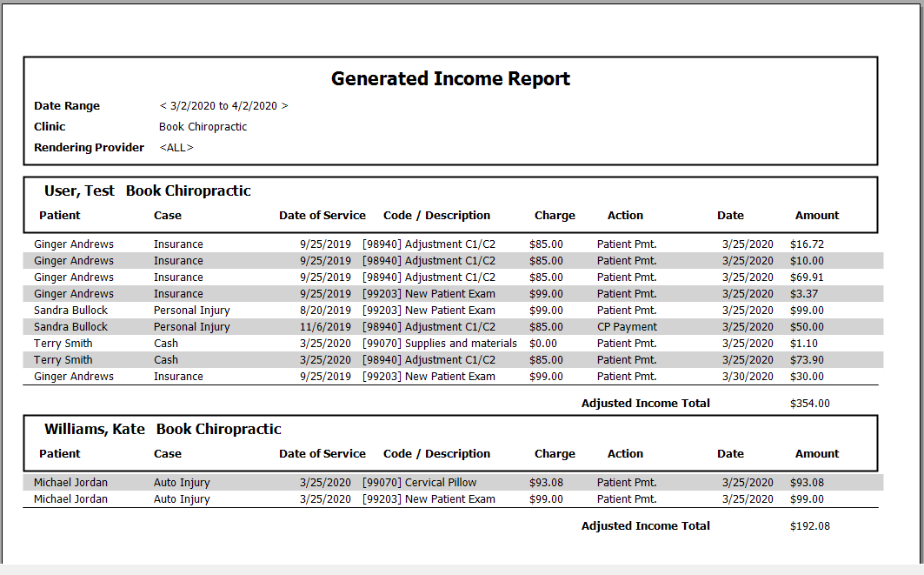Viewport: 924px width, 575px height.
Task: Select the $69.91 amount cell
Action: coord(807,277)
